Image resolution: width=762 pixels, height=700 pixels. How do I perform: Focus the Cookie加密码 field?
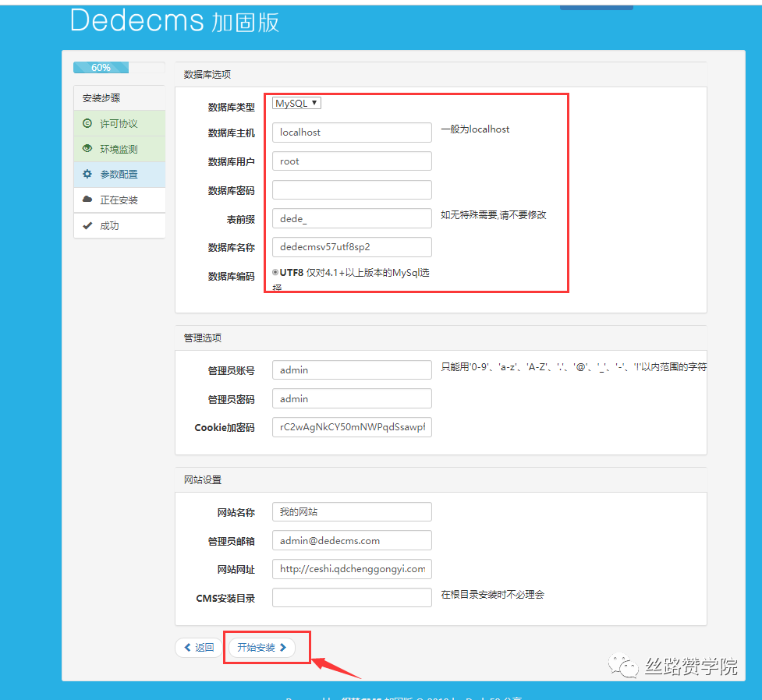[x=352, y=427]
